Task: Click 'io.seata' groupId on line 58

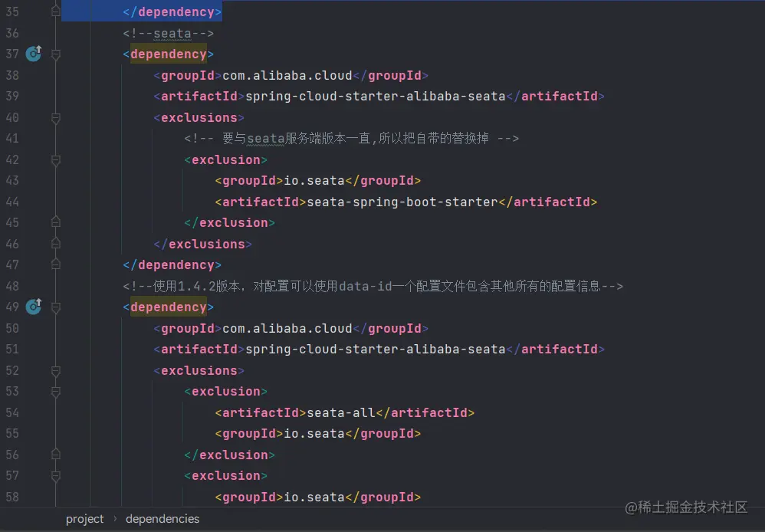Action: 314,498
